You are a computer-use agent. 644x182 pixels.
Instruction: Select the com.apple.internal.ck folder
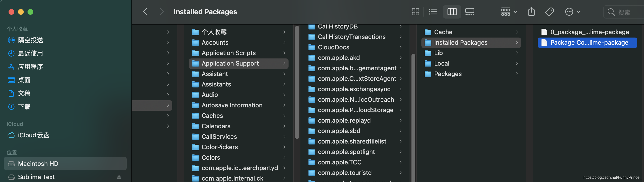[x=238, y=178]
